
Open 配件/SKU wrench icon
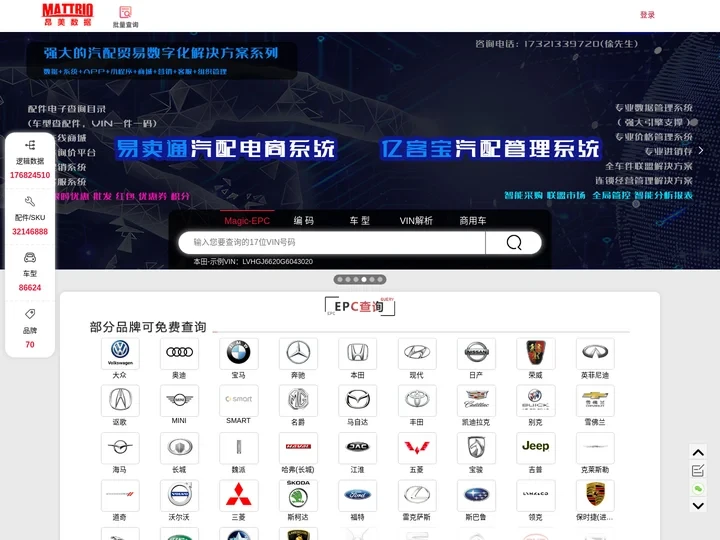(30, 202)
